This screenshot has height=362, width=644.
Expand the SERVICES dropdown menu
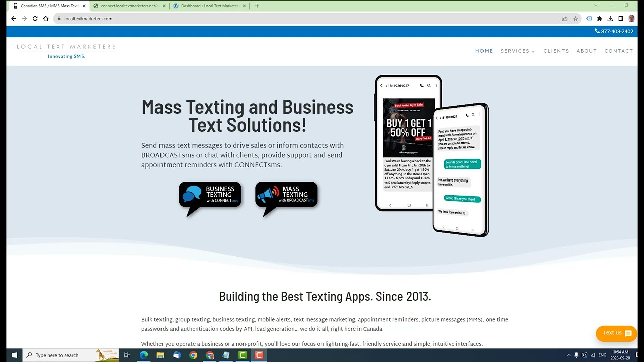518,51
